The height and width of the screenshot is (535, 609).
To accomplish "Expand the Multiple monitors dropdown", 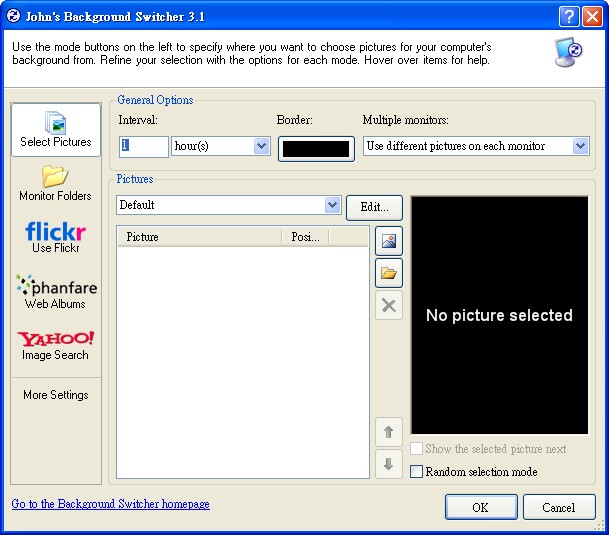I will [x=476, y=146].
